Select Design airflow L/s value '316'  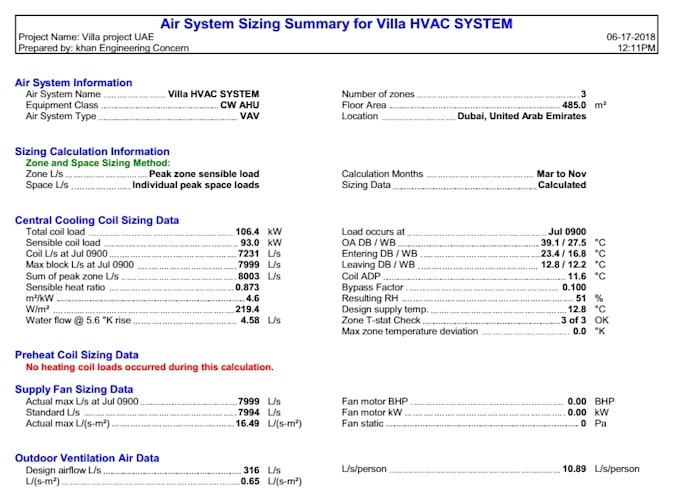click(251, 470)
